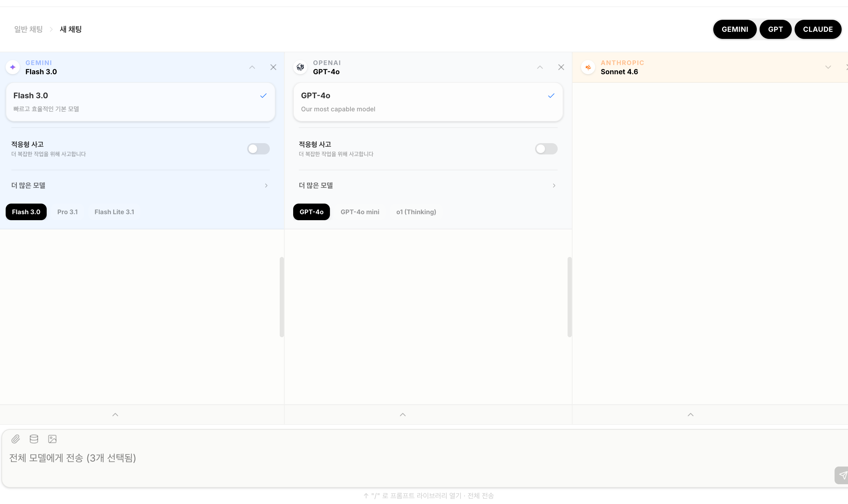
Task: Toggle 적응형 사고 in Gemini panel
Action: click(x=259, y=149)
